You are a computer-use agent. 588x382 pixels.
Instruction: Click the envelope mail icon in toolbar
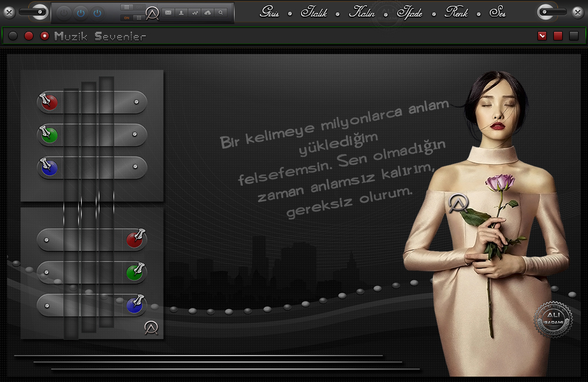[168, 12]
